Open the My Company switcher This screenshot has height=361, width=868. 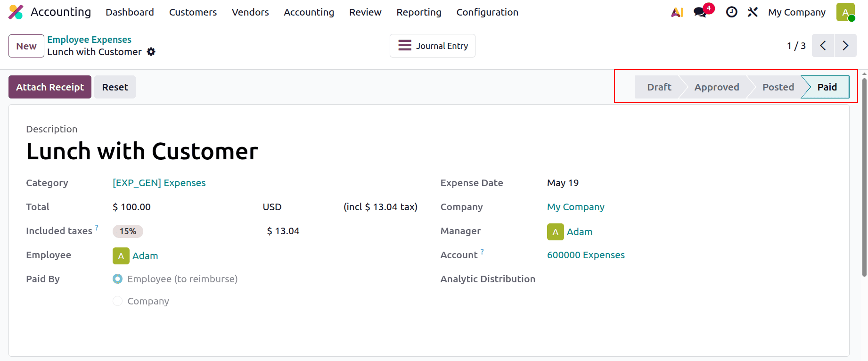[797, 12]
